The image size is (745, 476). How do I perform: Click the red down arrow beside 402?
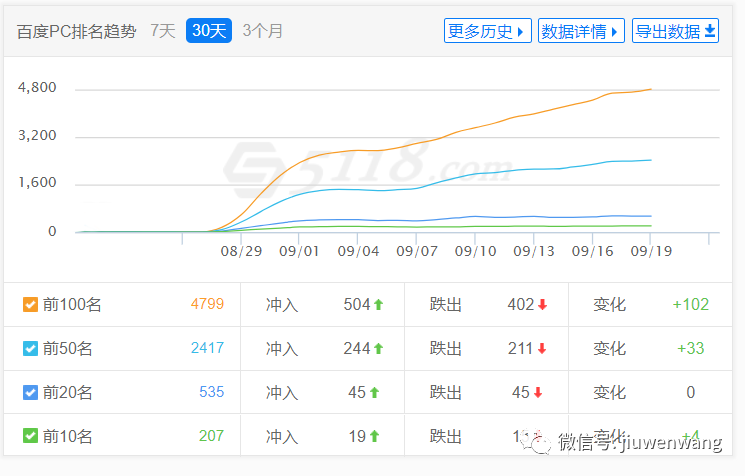(x=543, y=305)
